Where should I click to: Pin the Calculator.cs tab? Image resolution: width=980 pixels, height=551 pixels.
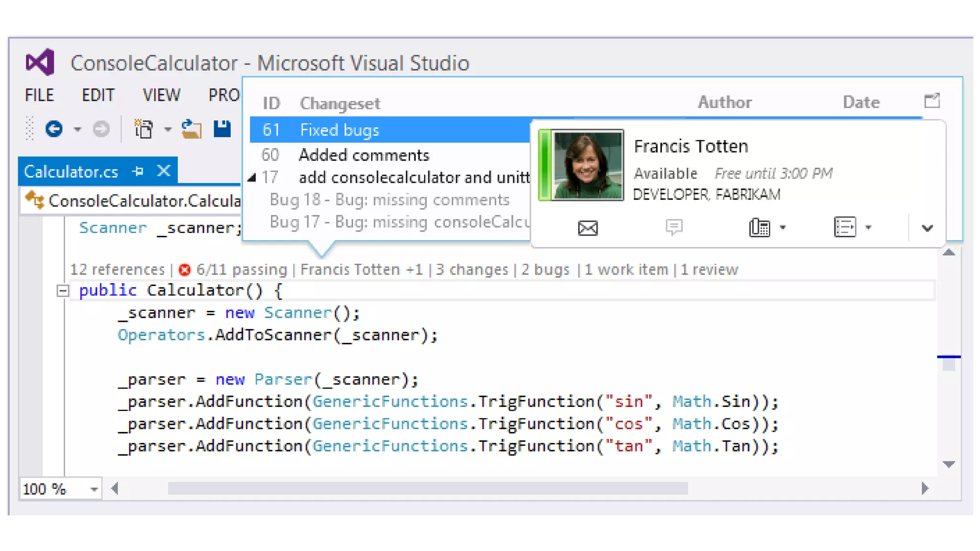[138, 171]
